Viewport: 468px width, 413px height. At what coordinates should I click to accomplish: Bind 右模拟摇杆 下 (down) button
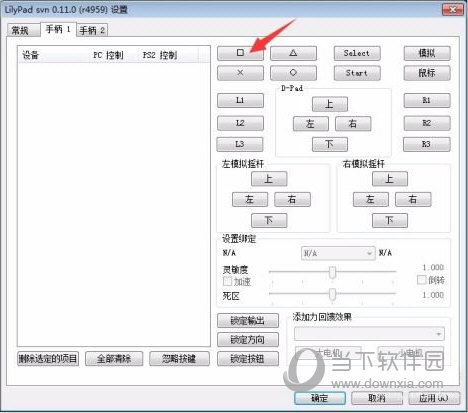pyautogui.click(x=390, y=220)
